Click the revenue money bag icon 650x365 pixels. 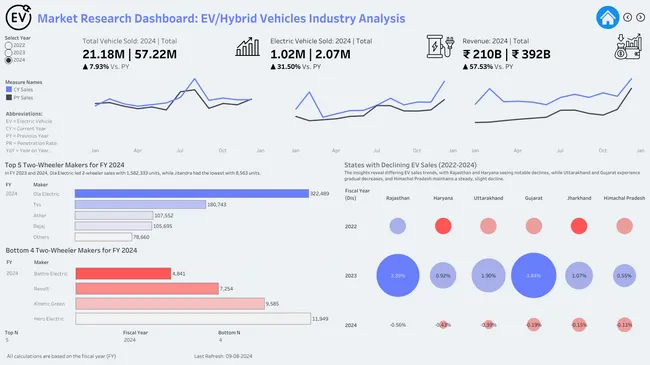[628, 46]
